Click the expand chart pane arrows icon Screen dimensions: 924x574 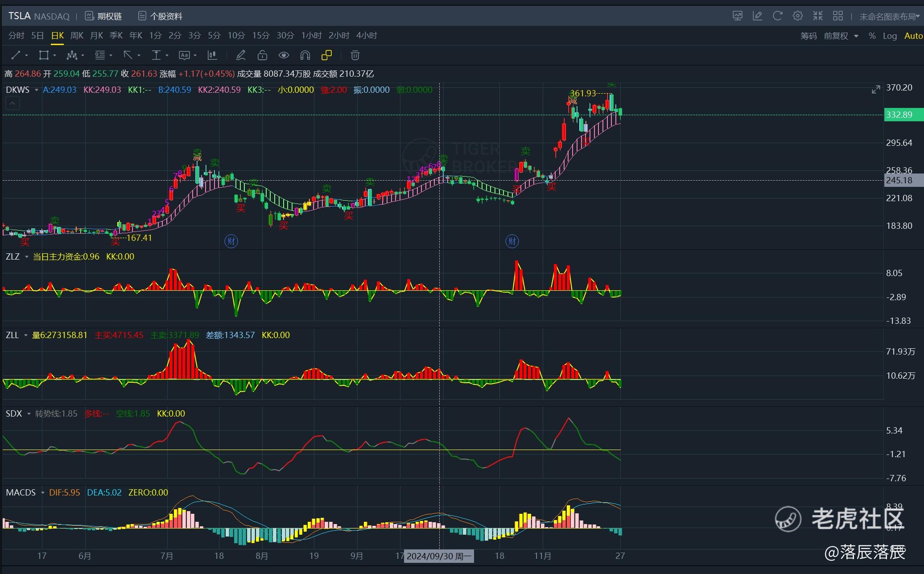coord(876,90)
